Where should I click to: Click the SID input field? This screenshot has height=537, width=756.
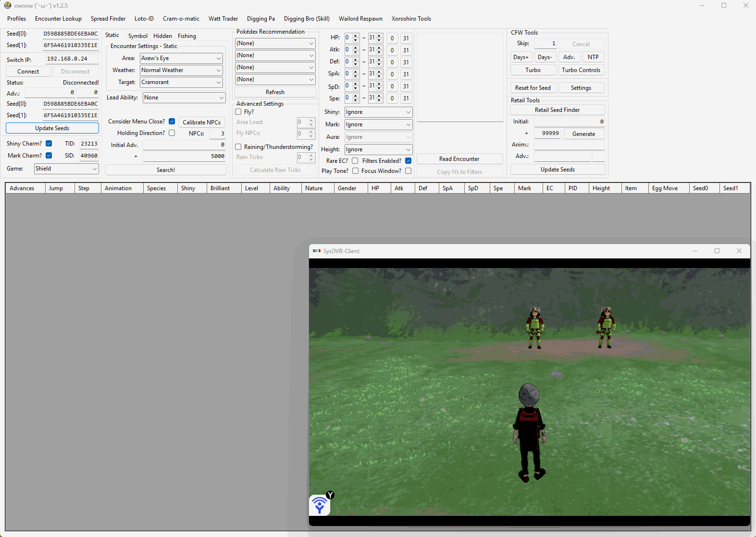(x=89, y=156)
